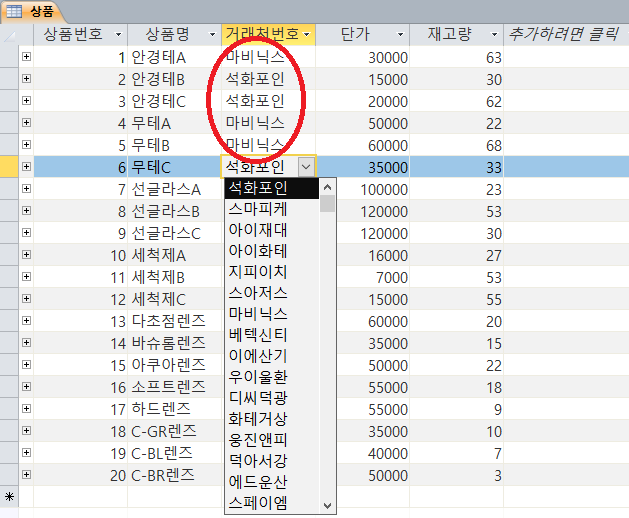
Task: Pick 베텍신티 from the supplier list
Action: pos(257,335)
